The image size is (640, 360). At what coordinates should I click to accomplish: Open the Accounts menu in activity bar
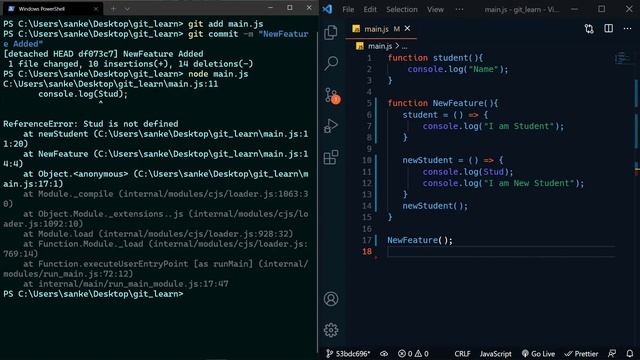pos(331,299)
